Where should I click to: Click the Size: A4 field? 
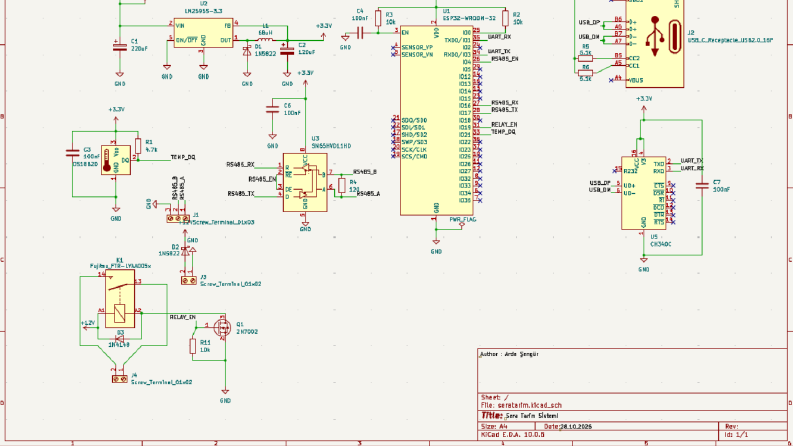pyautogui.click(x=494, y=426)
